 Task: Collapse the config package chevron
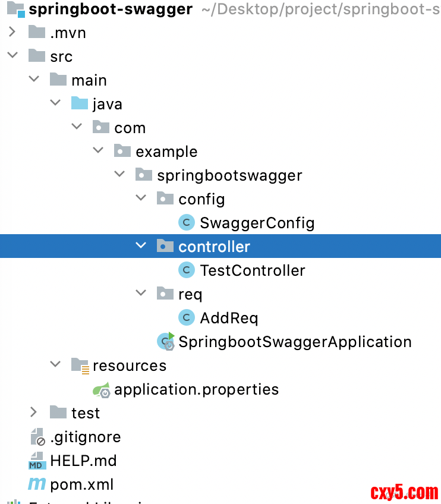coord(141,199)
